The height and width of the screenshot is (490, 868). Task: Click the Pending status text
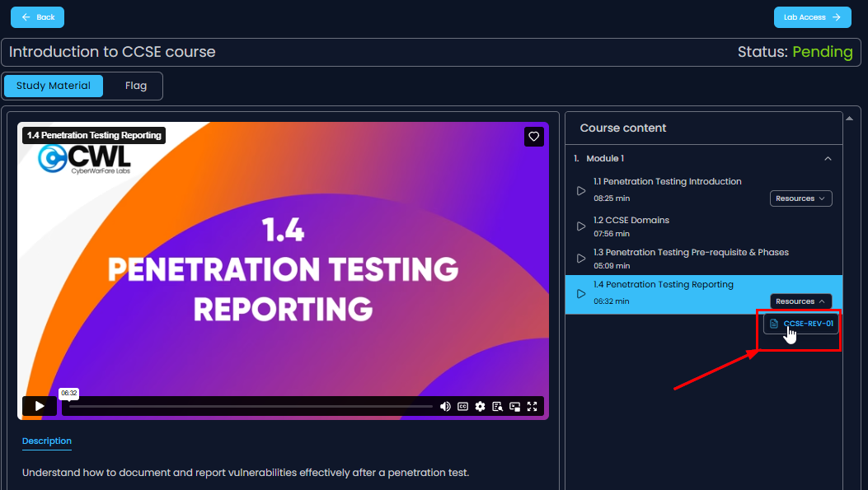(x=822, y=51)
